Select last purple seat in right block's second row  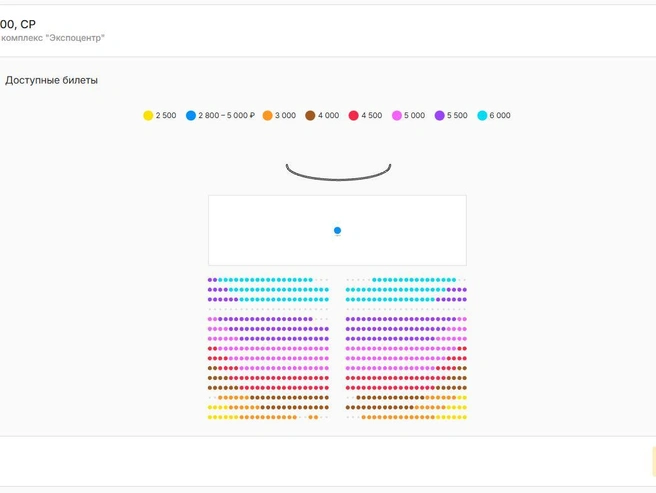(464, 290)
